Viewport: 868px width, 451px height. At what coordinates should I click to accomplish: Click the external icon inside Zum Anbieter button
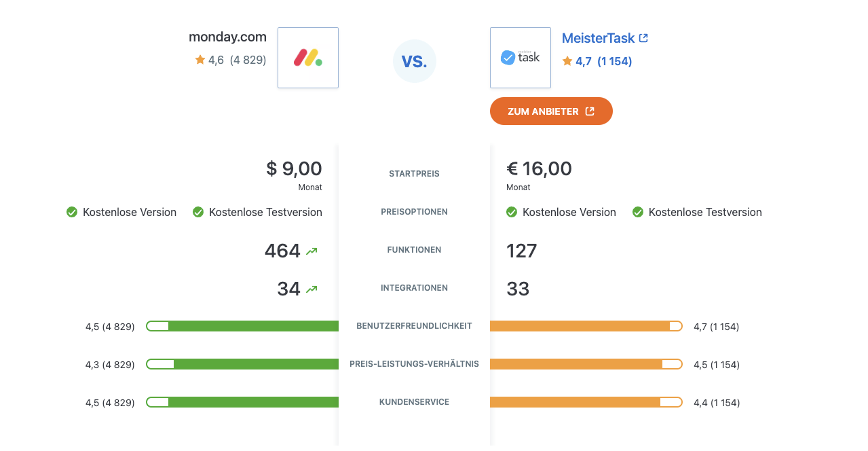click(590, 111)
